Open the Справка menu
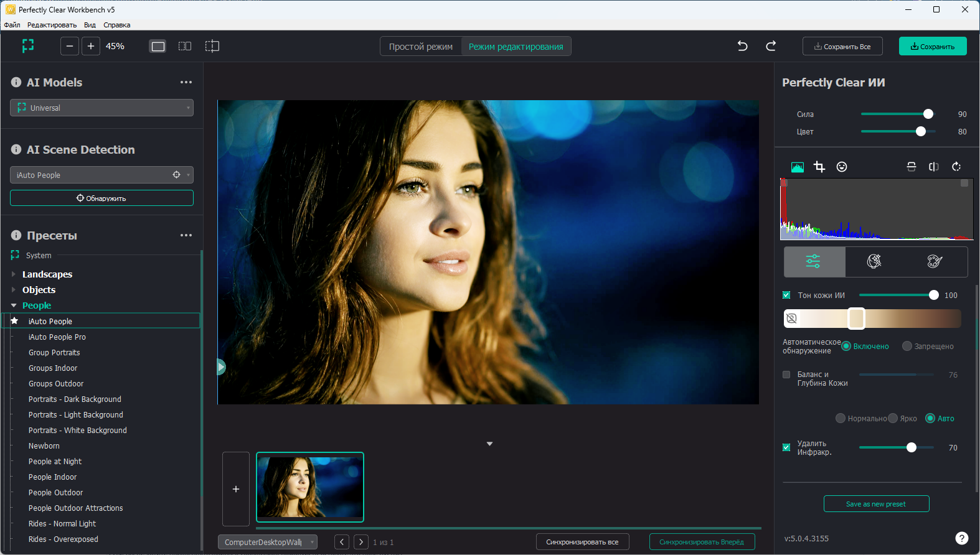Viewport: 980px width, 555px height. (116, 25)
